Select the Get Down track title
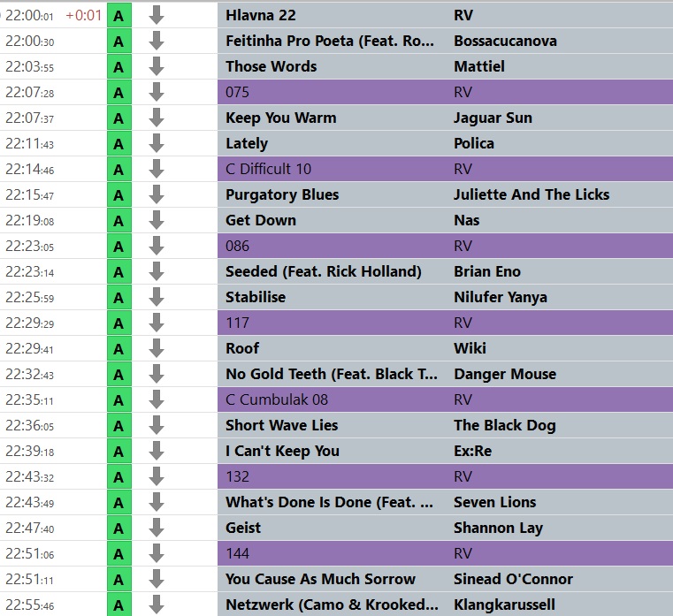 click(x=261, y=220)
